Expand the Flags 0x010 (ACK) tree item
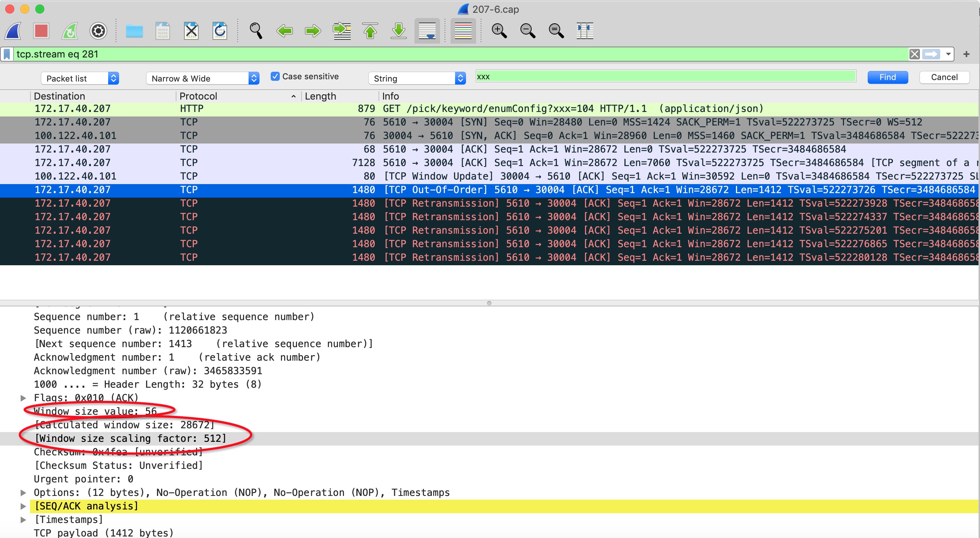 [23, 398]
